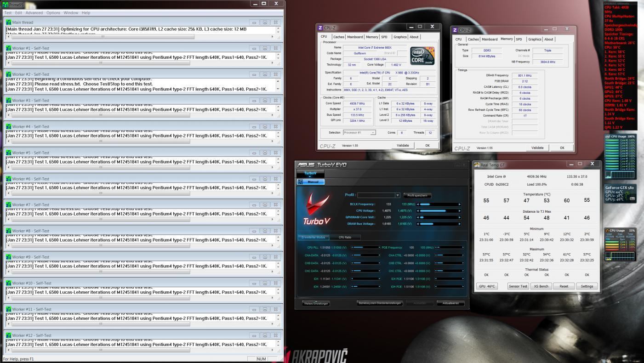Click the Worker #2 window icon
This screenshot has height=363, width=644.
tap(8, 74)
